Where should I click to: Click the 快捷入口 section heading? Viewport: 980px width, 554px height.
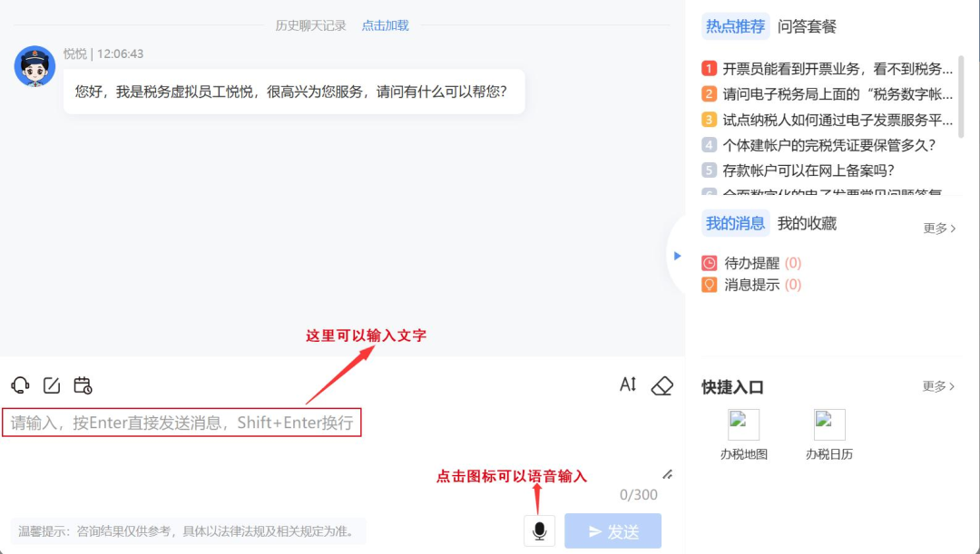pyautogui.click(x=732, y=387)
